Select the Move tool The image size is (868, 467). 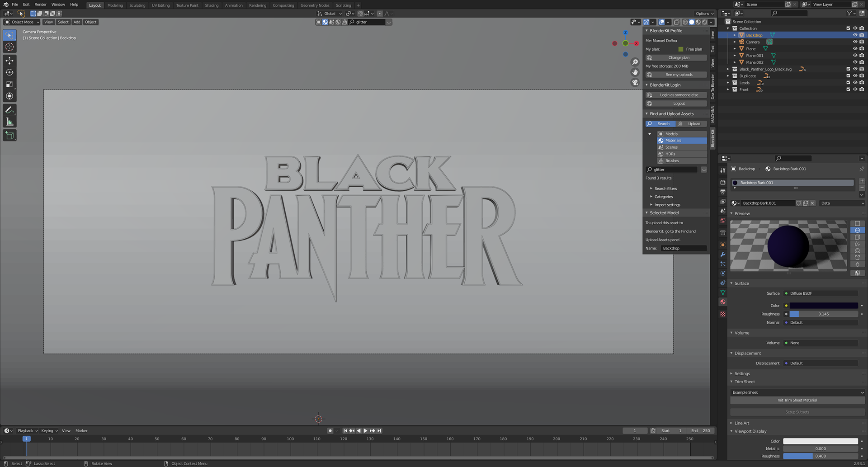tap(9, 61)
